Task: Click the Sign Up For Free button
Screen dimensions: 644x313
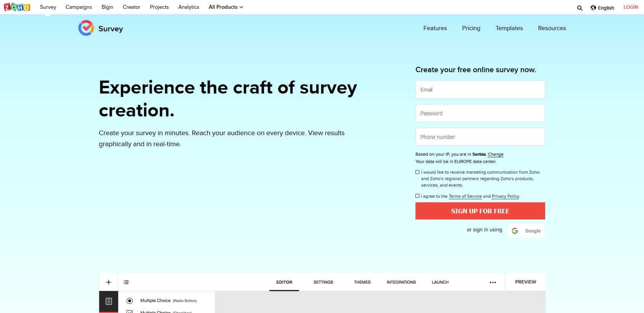Action: pos(480,211)
